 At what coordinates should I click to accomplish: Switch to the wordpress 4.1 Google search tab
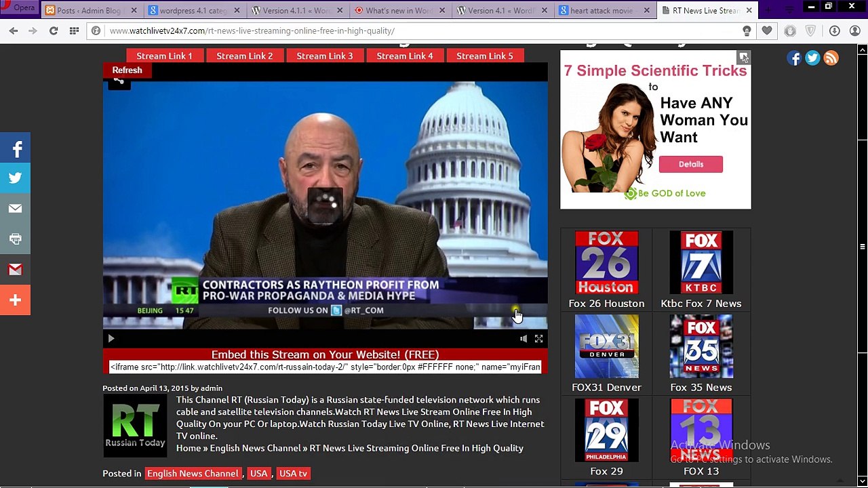point(193,10)
